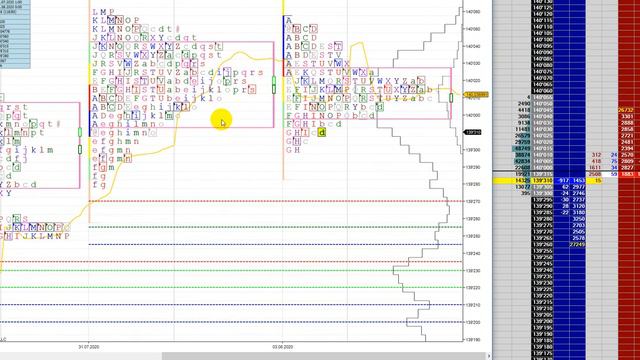The height and width of the screenshot is (360, 640).
Task: Click traded volume 48749 in profile column
Action: 522,149
